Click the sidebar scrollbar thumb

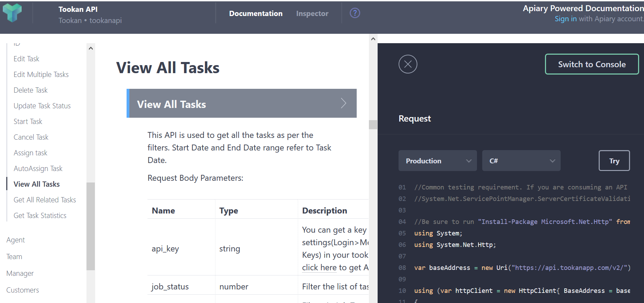pyautogui.click(x=91, y=226)
